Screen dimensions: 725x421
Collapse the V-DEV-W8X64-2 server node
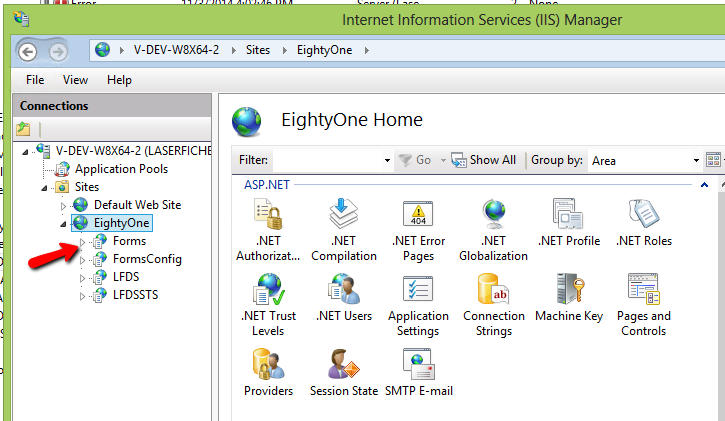pyautogui.click(x=25, y=152)
